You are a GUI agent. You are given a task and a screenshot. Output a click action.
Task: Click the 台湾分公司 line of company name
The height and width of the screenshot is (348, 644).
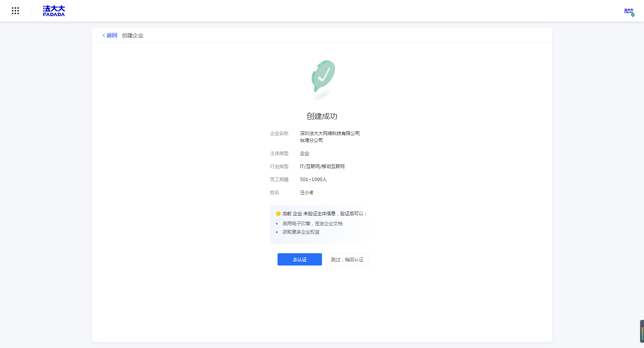click(312, 140)
